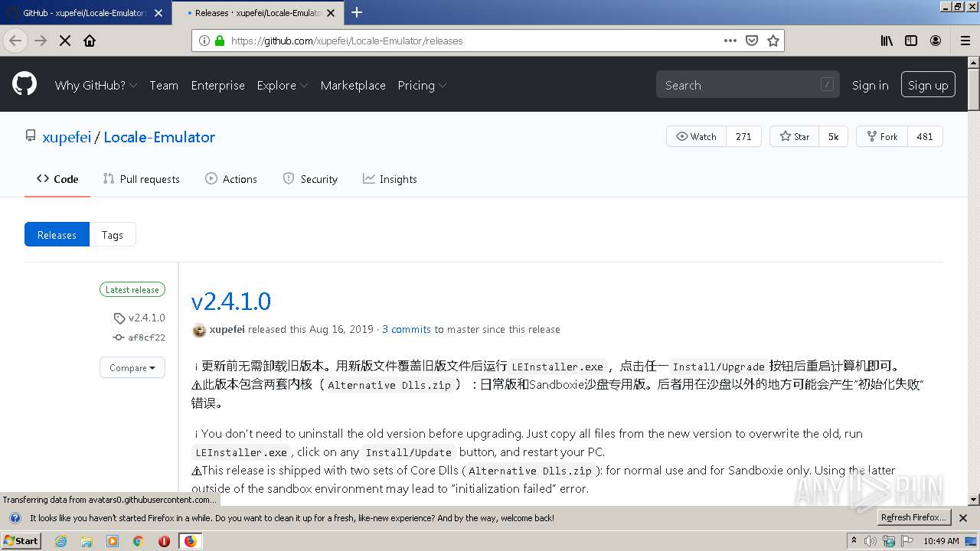Save page to Pocket icon
This screenshot has height=551, width=980.
(752, 41)
